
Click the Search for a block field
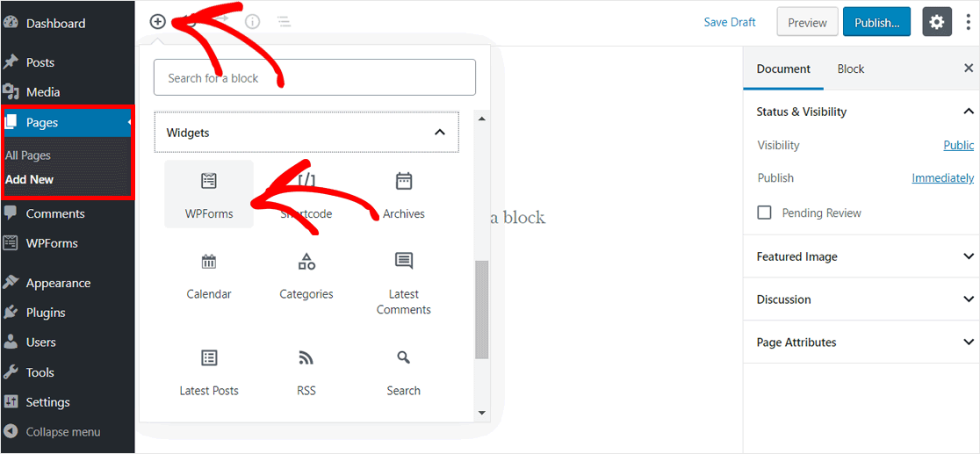point(314,77)
